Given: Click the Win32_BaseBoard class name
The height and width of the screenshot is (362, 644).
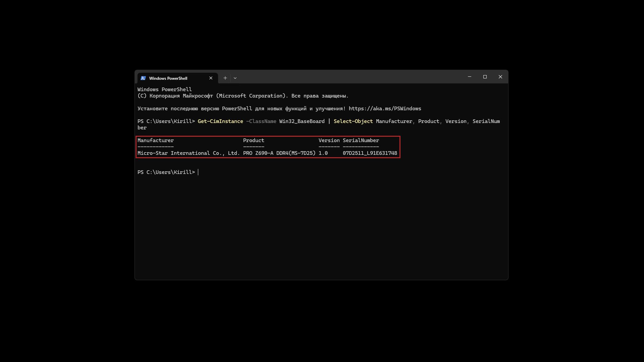Looking at the screenshot, I should pyautogui.click(x=302, y=121).
